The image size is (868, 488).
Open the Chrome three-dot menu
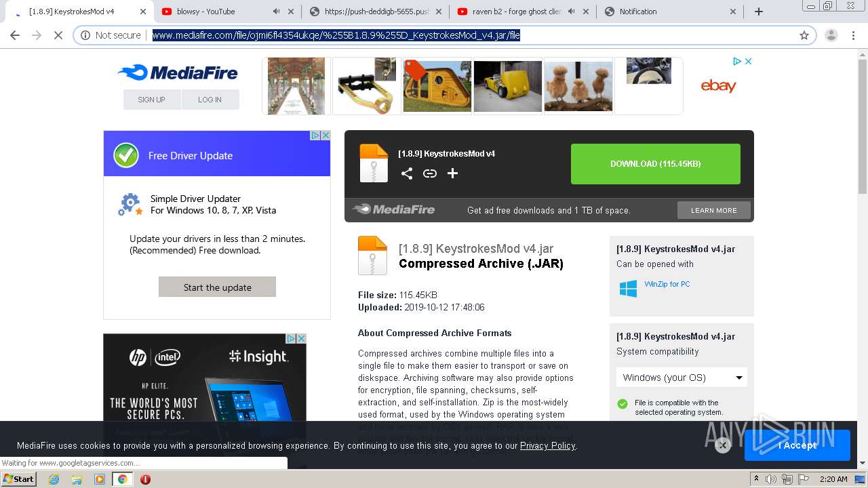point(854,35)
